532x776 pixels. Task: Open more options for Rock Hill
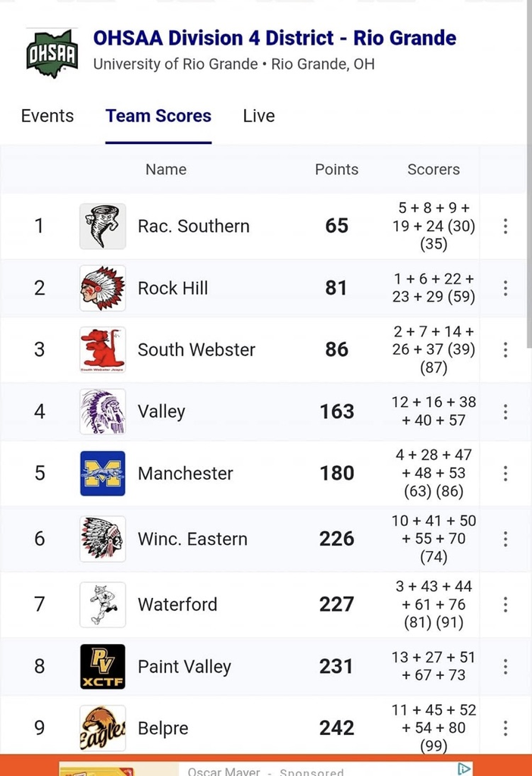click(x=505, y=288)
